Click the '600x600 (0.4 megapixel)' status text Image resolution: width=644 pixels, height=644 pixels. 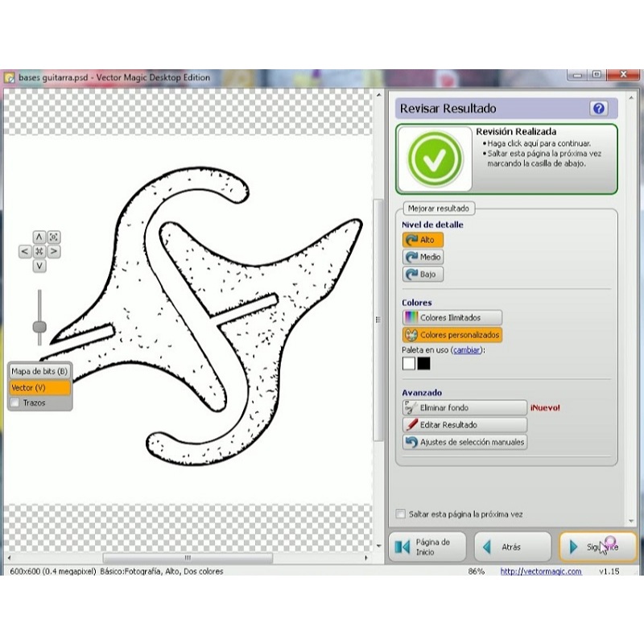click(x=53, y=572)
